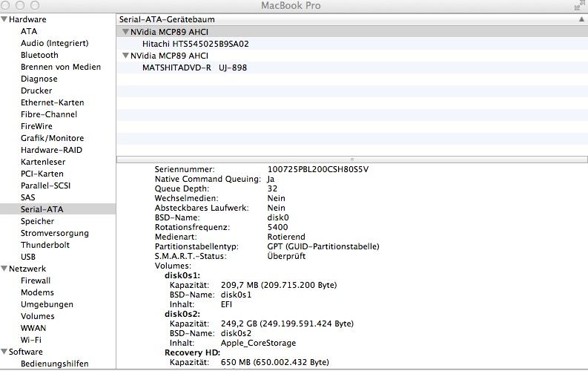Screen dimensions: 588x371
Task: Open Thunderbolt sidebar item
Action: (45, 245)
